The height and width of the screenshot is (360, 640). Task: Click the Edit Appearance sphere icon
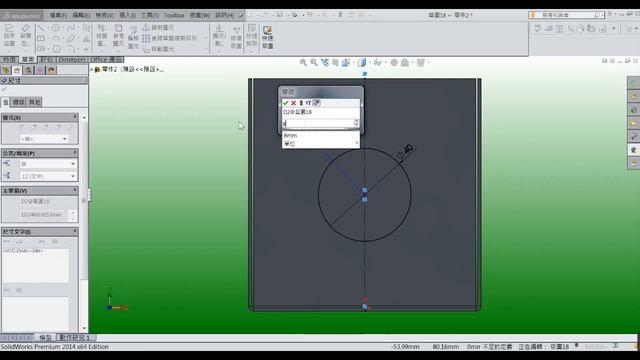(394, 62)
